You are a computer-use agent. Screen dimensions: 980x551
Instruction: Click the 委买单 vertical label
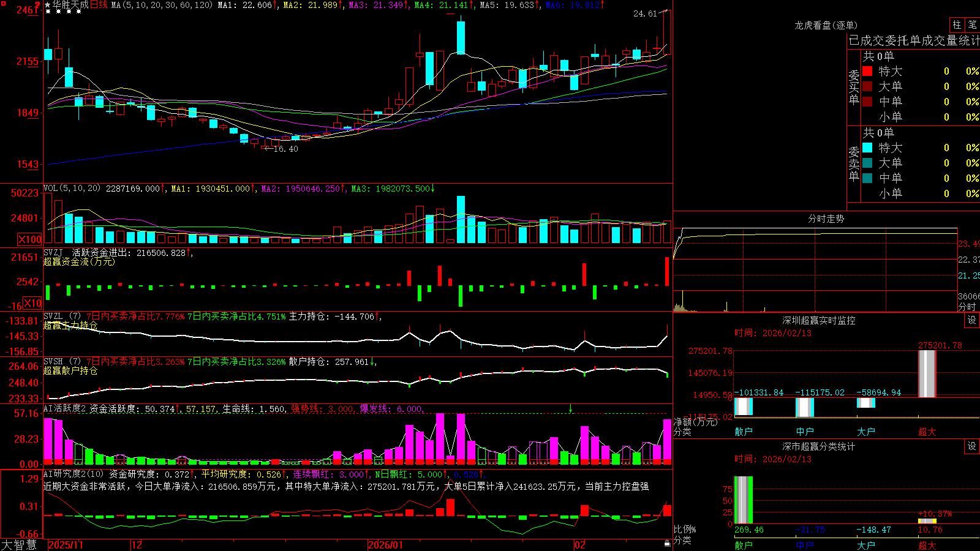coord(854,87)
